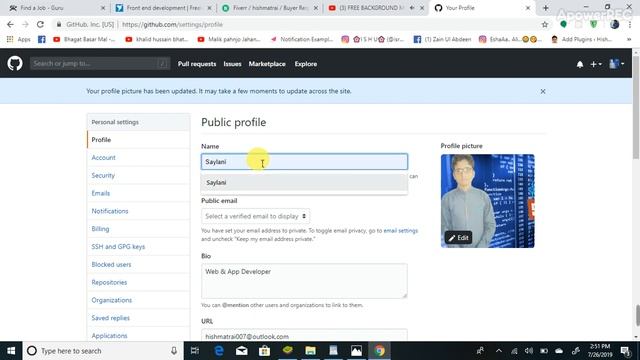Open Add Plugins bookmark
640x360 pixels.
click(582, 39)
